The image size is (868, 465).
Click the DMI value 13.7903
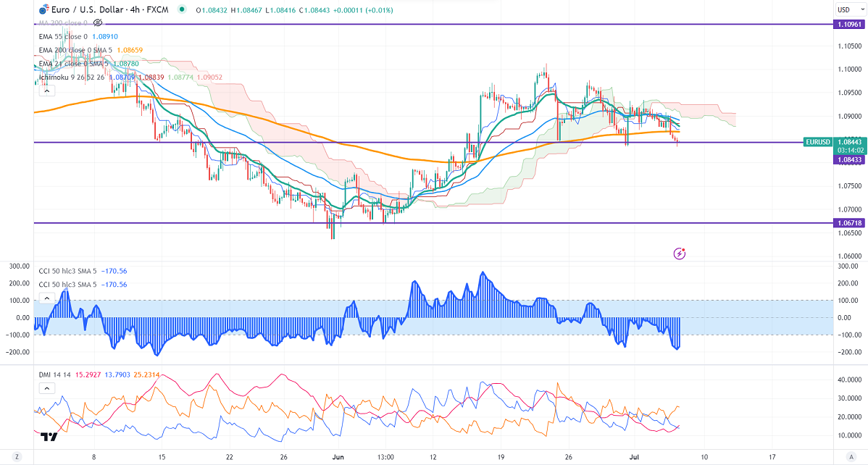(116, 374)
